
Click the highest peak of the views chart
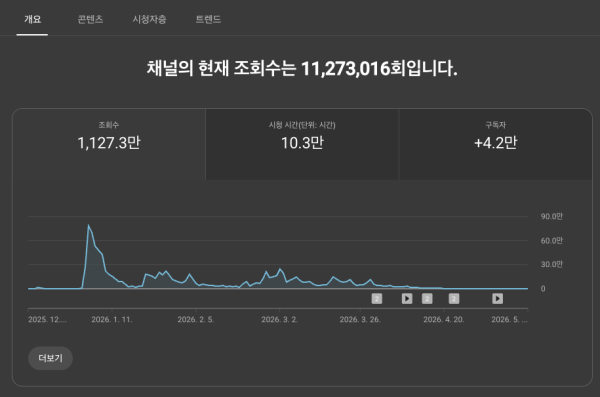tap(88, 225)
